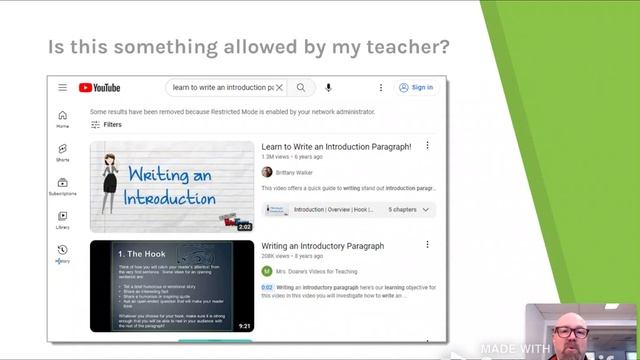The height and width of the screenshot is (360, 640).
Task: Click the chapters preview Introduction | Overview | Hook
Action: coord(333,209)
